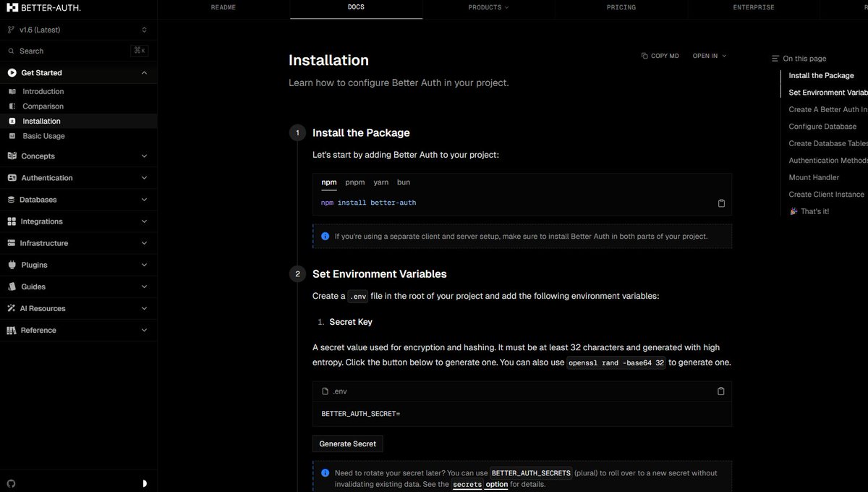Click the Generate Secret button
This screenshot has height=492, width=868.
click(348, 444)
